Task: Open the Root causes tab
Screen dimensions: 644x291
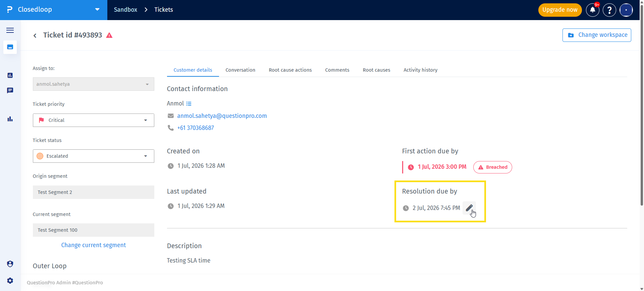Action: [x=377, y=70]
